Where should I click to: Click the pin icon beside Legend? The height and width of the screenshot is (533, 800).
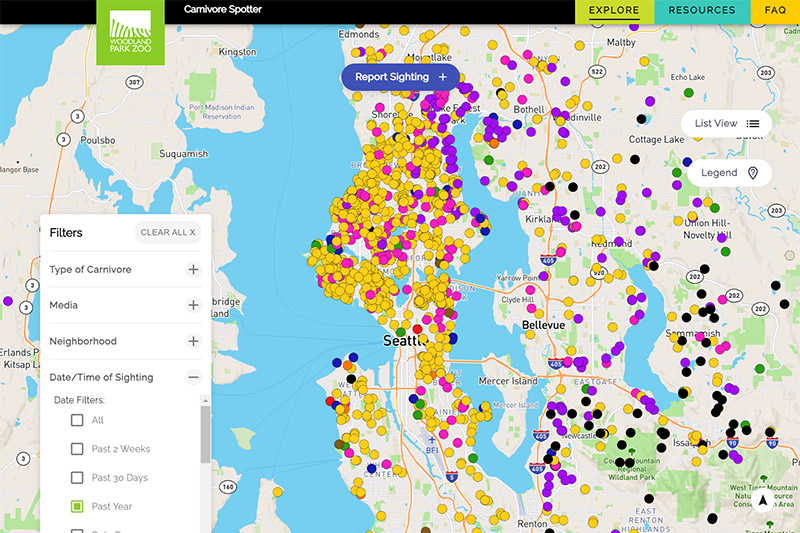753,173
